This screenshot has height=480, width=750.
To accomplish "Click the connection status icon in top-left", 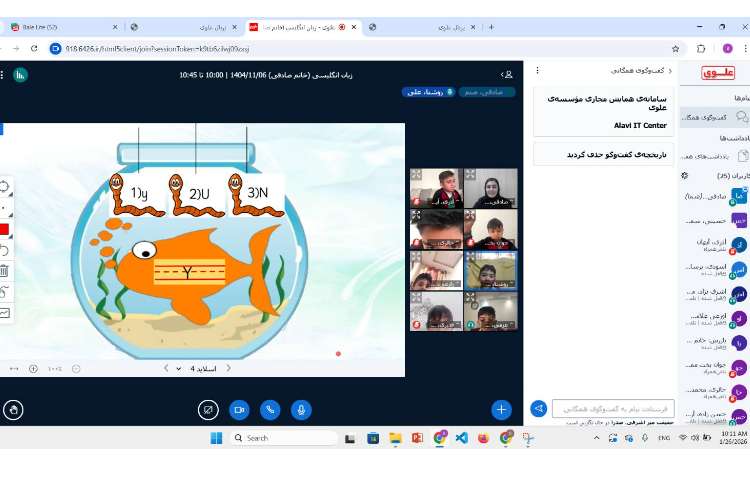I will (x=19, y=74).
